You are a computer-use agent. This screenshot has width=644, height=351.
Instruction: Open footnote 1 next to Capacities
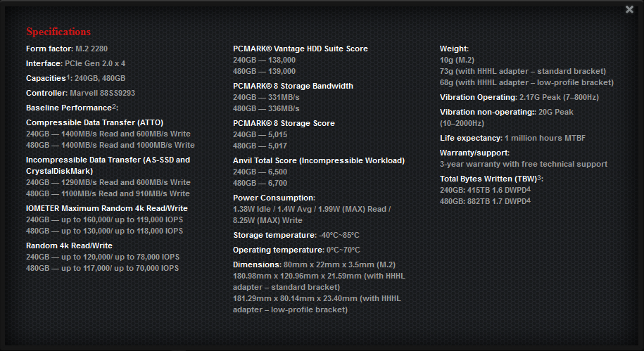(68, 77)
